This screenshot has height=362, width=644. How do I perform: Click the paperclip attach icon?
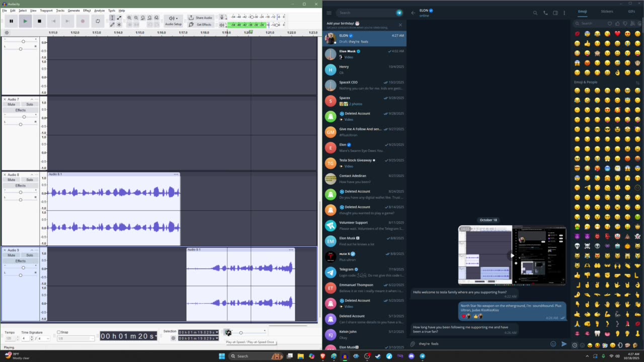pyautogui.click(x=413, y=344)
